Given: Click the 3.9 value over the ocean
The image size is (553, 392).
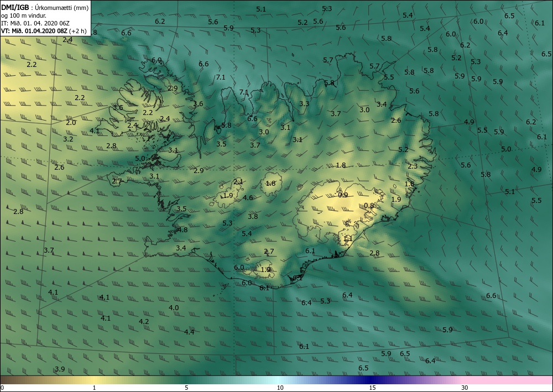Looking at the screenshot, I should tap(60, 369).
